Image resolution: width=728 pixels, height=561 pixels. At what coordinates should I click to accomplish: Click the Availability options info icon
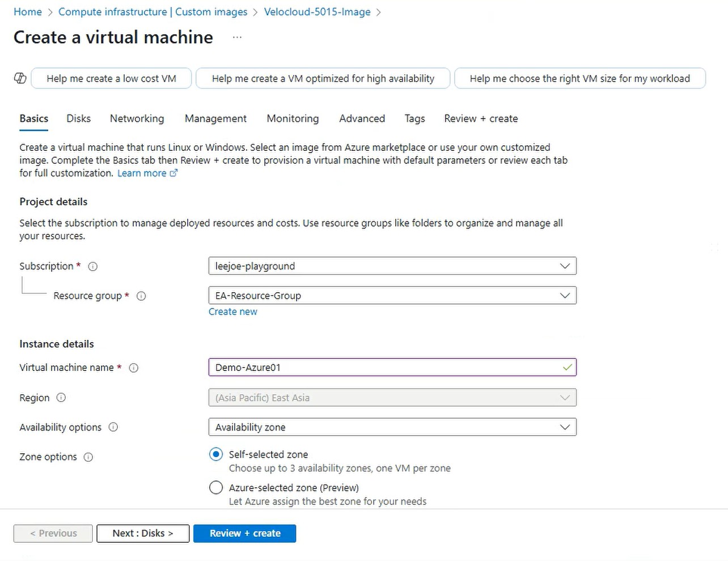[113, 427]
